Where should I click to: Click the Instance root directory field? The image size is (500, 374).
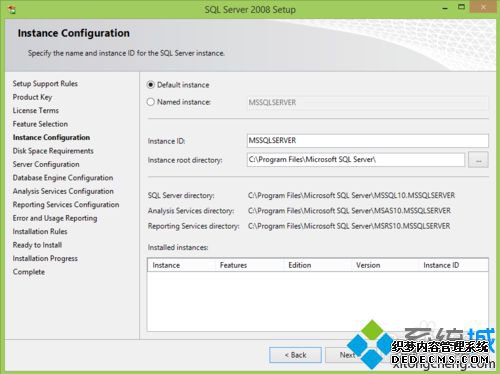(x=356, y=160)
